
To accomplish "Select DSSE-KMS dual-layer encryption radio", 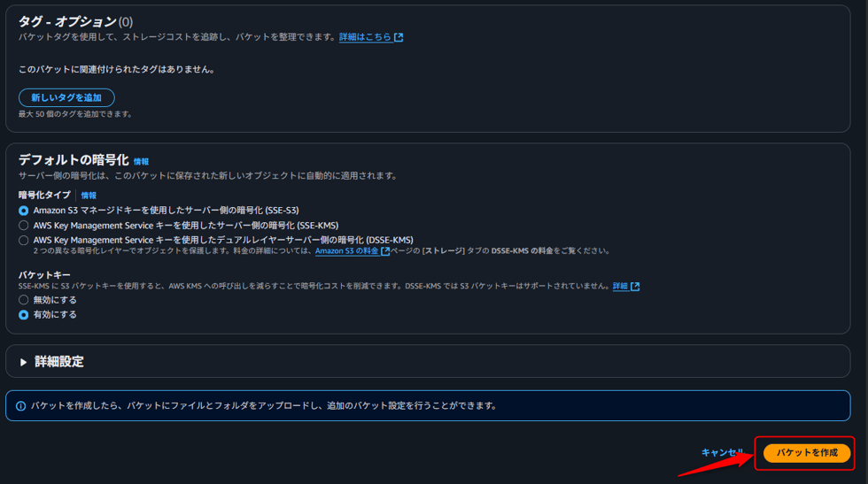I will click(x=23, y=240).
